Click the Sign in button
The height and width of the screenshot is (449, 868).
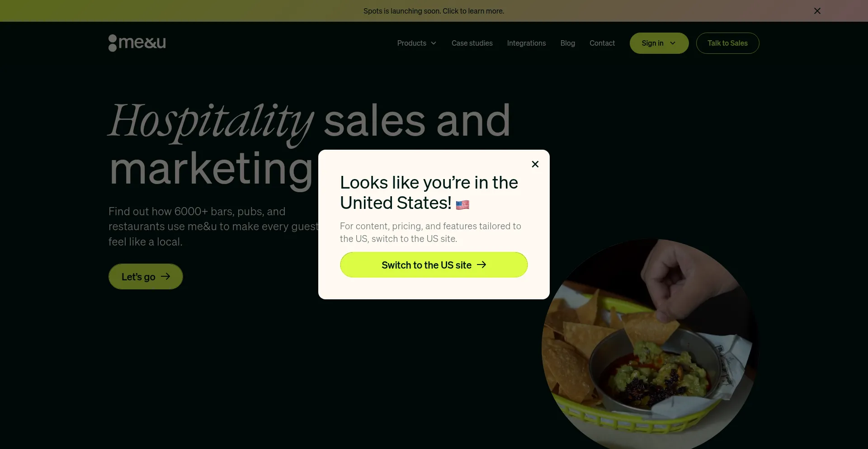click(x=659, y=43)
